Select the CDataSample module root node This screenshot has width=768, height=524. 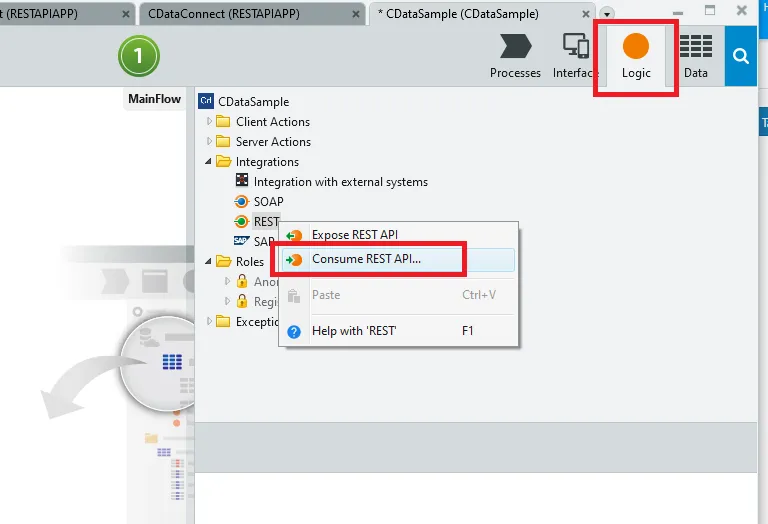point(253,101)
